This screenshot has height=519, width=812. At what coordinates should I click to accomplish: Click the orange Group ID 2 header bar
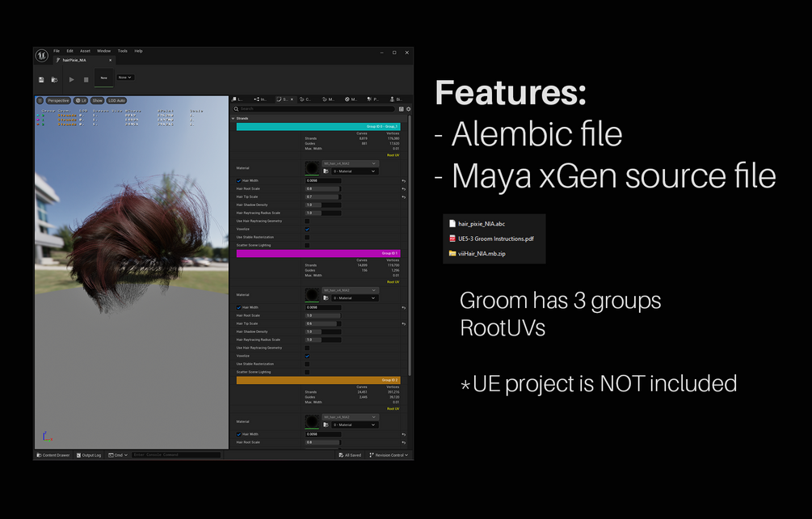(x=318, y=380)
